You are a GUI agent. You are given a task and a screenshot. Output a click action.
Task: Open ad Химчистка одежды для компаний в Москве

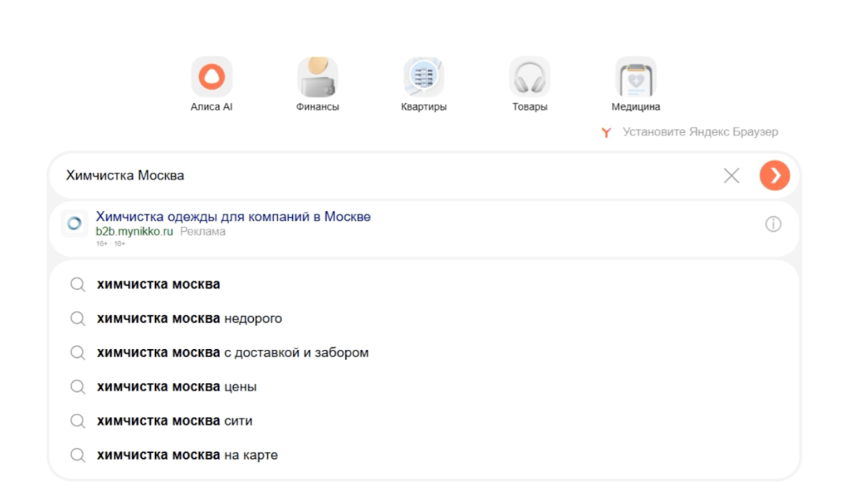(233, 216)
